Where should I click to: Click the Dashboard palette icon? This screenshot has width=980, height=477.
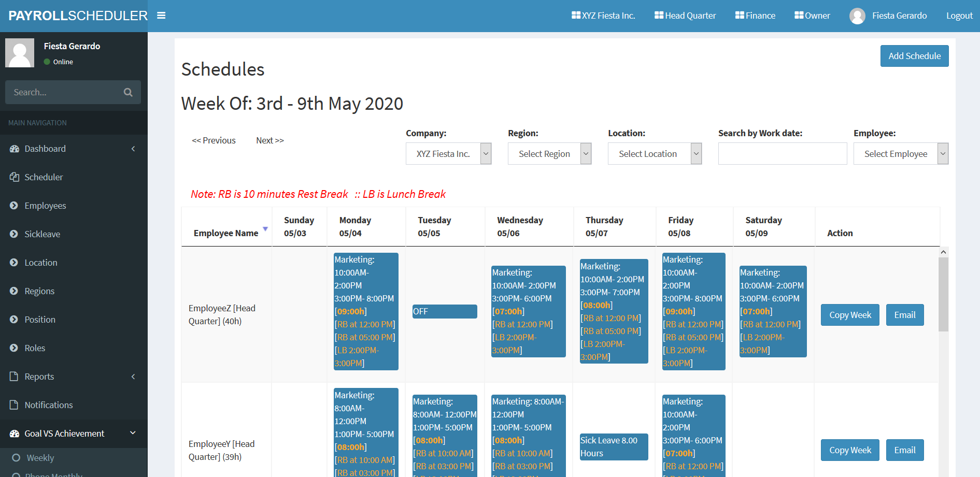[14, 149]
